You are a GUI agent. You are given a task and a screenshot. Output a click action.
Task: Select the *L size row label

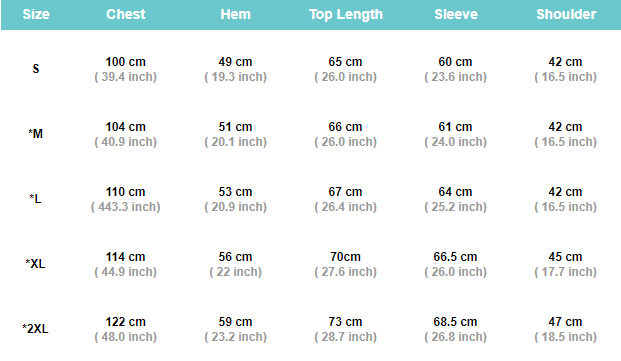pos(35,199)
